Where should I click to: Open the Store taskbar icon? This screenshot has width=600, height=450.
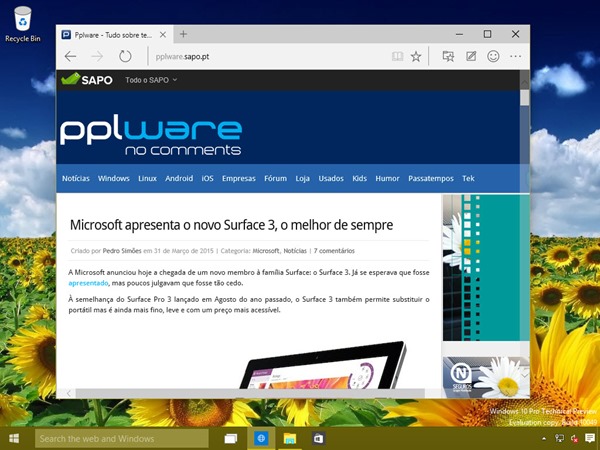click(318, 439)
